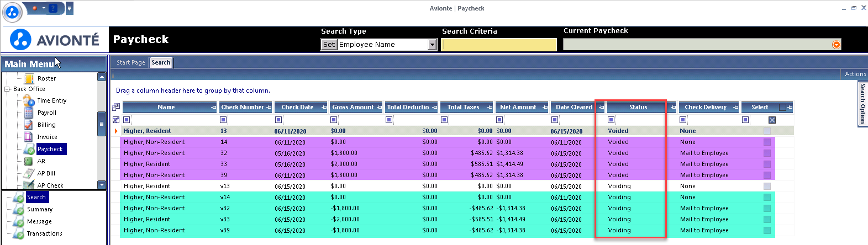
Task: Click the Roster icon in the tree
Action: pos(29,78)
